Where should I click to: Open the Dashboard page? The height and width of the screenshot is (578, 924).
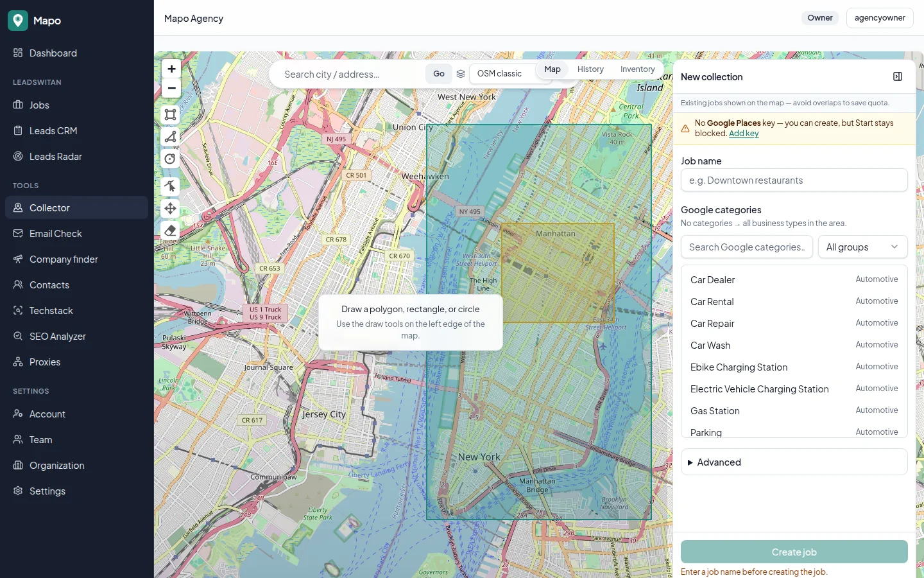[x=77, y=53]
